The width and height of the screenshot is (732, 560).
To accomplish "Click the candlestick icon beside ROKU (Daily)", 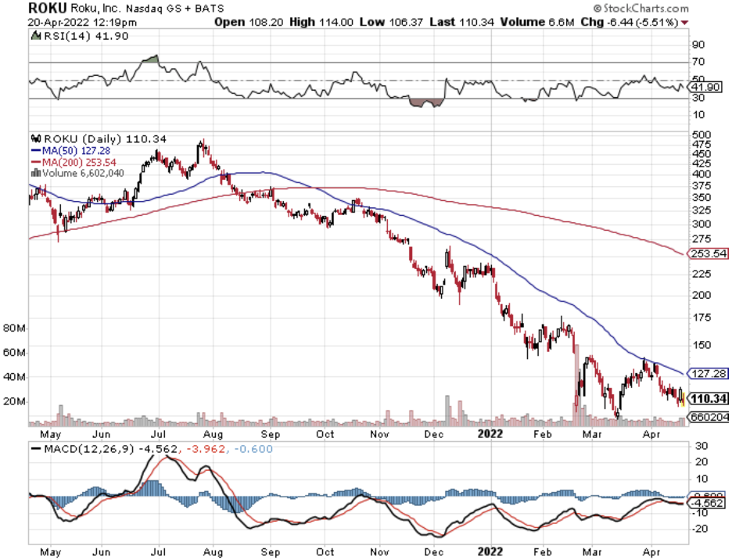I will [35, 138].
